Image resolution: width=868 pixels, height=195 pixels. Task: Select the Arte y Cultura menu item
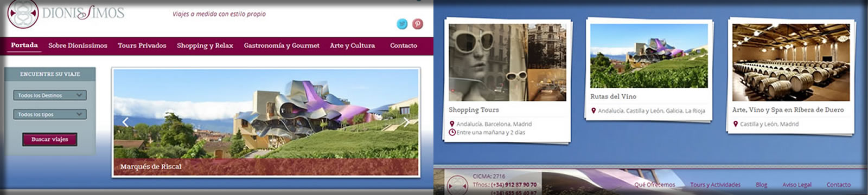click(x=353, y=45)
